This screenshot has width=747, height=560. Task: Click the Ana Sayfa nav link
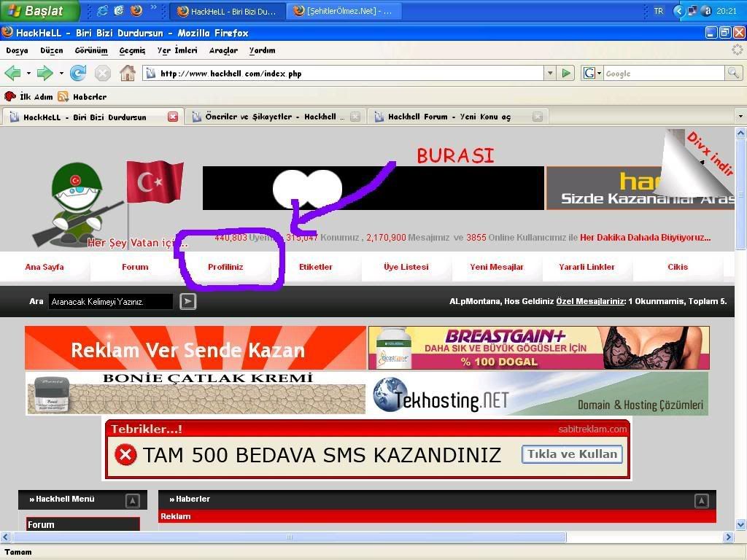coord(44,267)
